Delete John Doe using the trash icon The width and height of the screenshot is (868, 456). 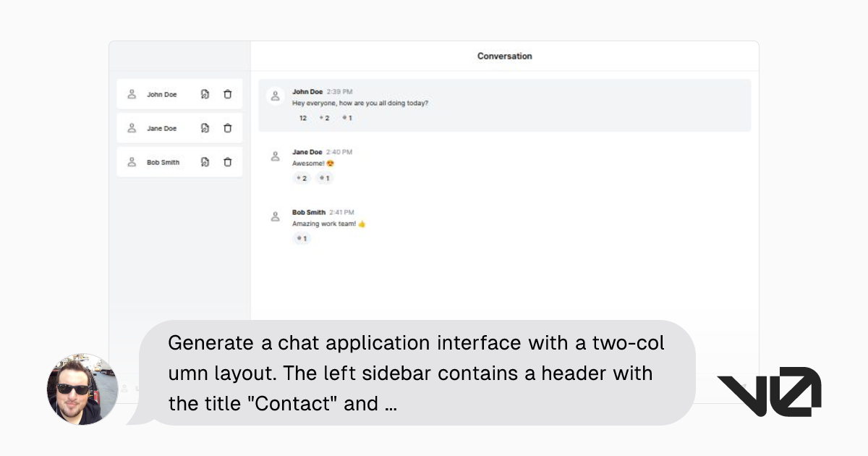click(227, 93)
